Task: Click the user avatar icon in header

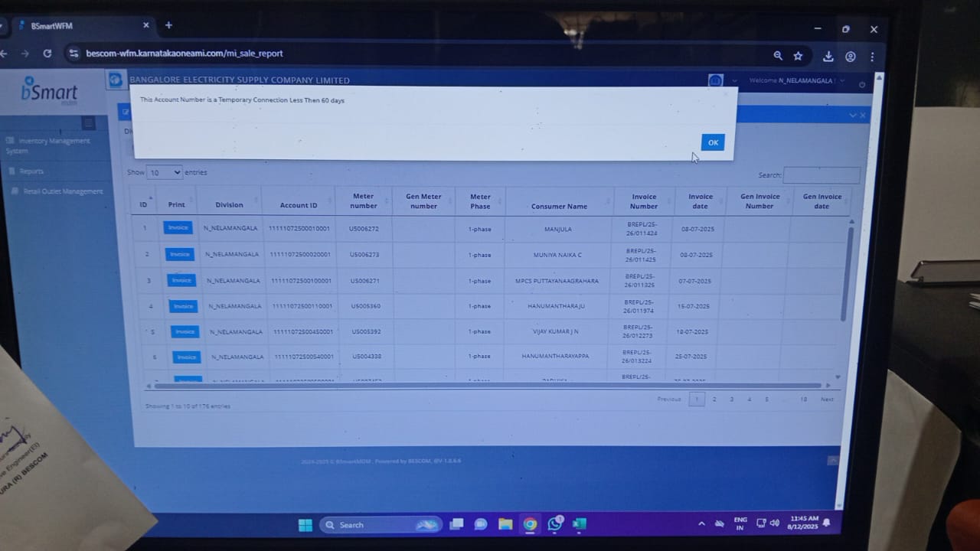Action: [716, 80]
